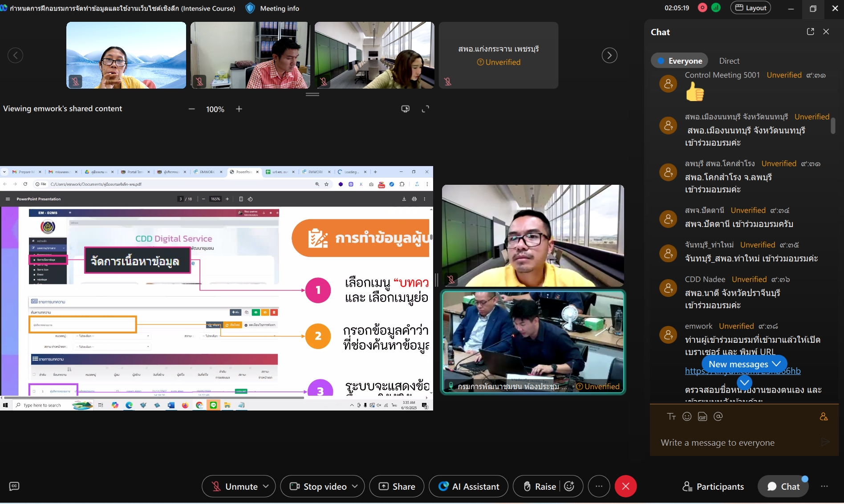Viewport: 844px width, 504px height.
Task: Click the Windows Start button in shared screen
Action: pos(5,405)
